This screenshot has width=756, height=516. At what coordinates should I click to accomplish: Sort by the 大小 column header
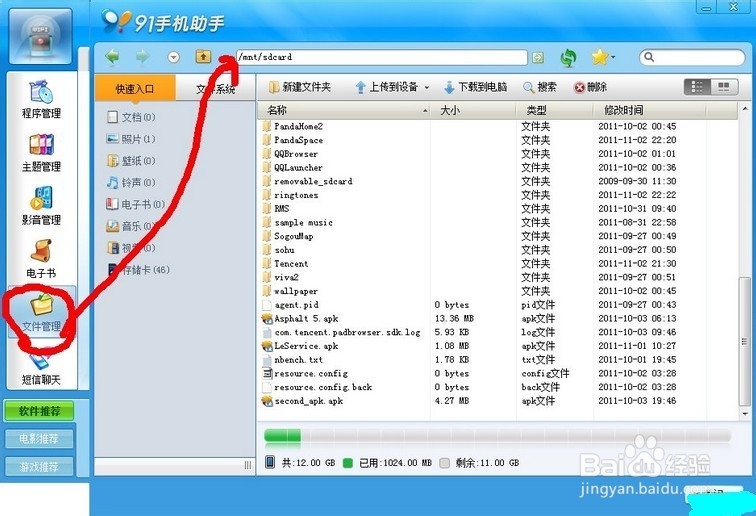point(472,110)
